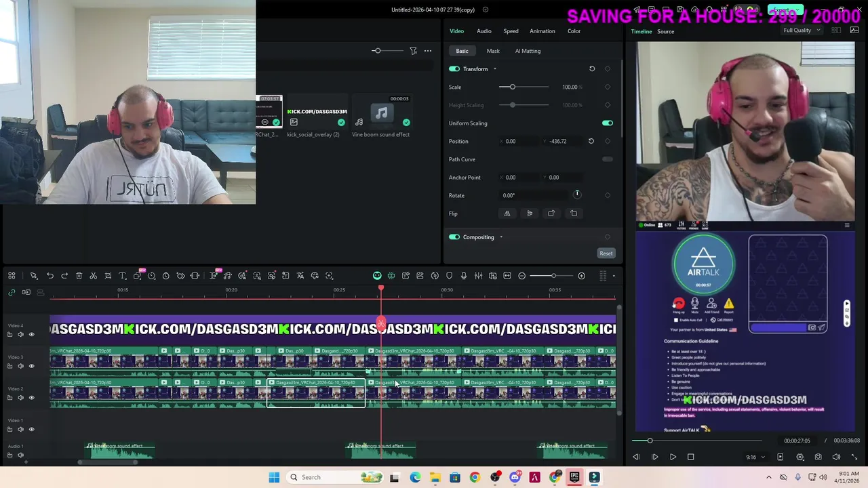Collapse the Transform section arrow
Viewport: 868px width, 488px height.
pyautogui.click(x=494, y=69)
